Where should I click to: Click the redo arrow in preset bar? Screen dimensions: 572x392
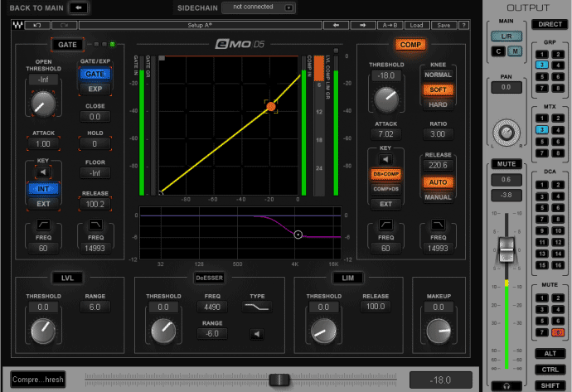64,25
